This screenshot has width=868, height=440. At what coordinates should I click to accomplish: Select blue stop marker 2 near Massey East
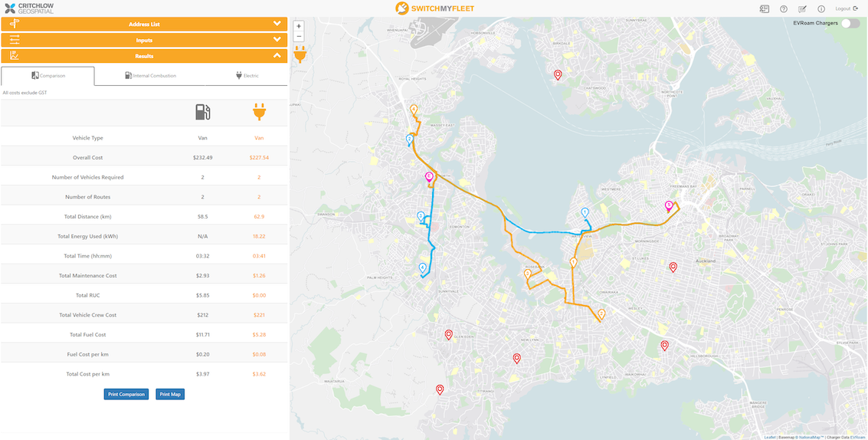pyautogui.click(x=410, y=139)
